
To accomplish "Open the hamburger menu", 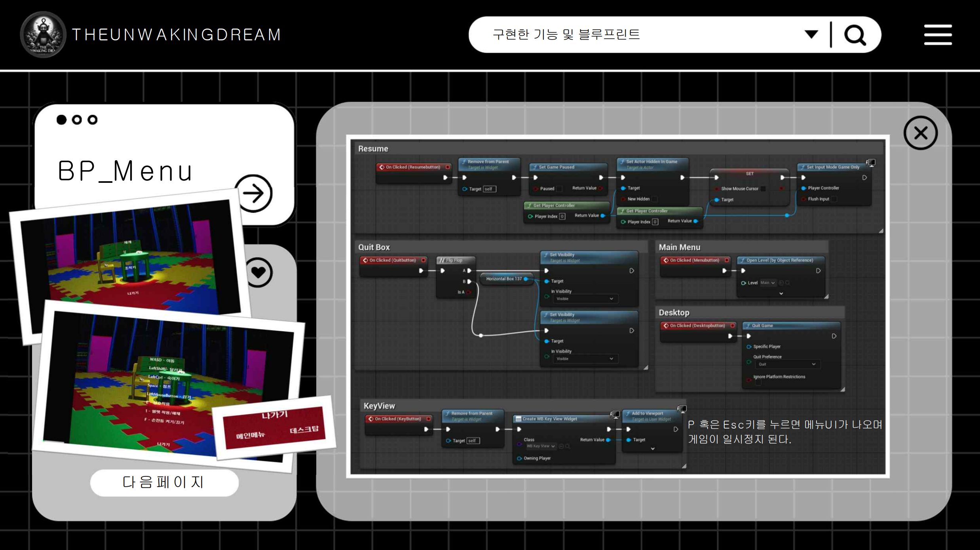I will (938, 35).
